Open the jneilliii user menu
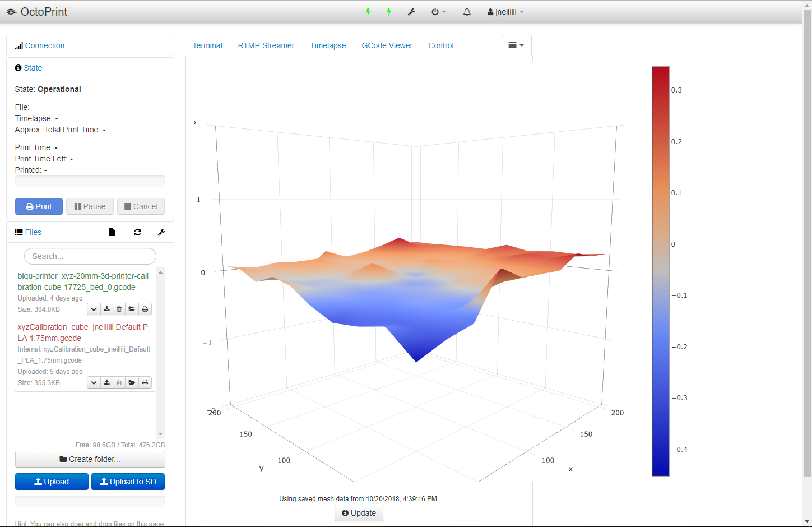 (505, 12)
